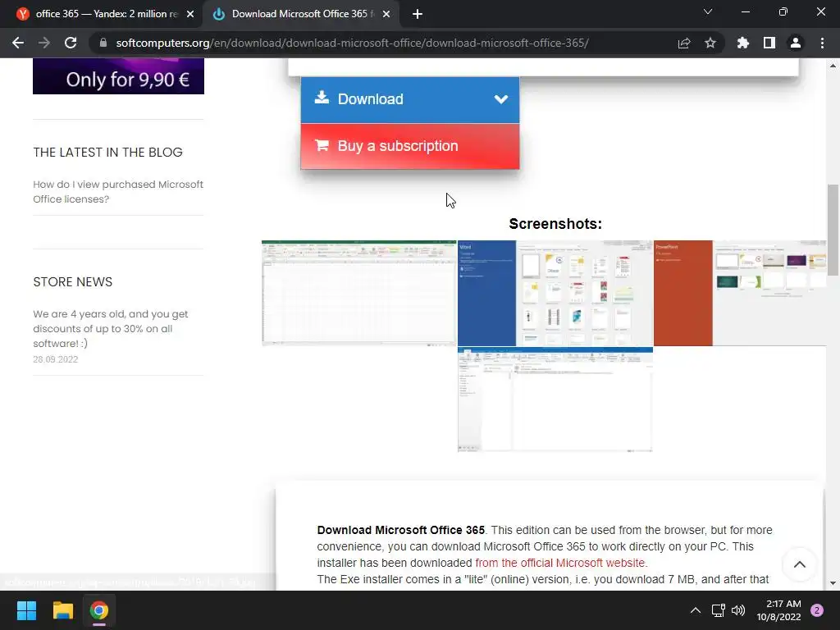Click the address bar URL

tap(352, 43)
